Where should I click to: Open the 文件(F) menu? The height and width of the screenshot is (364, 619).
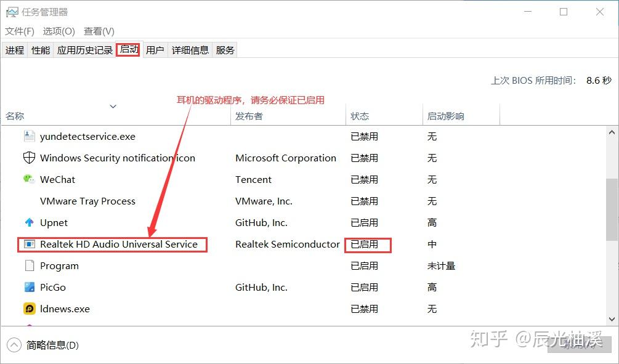[19, 31]
